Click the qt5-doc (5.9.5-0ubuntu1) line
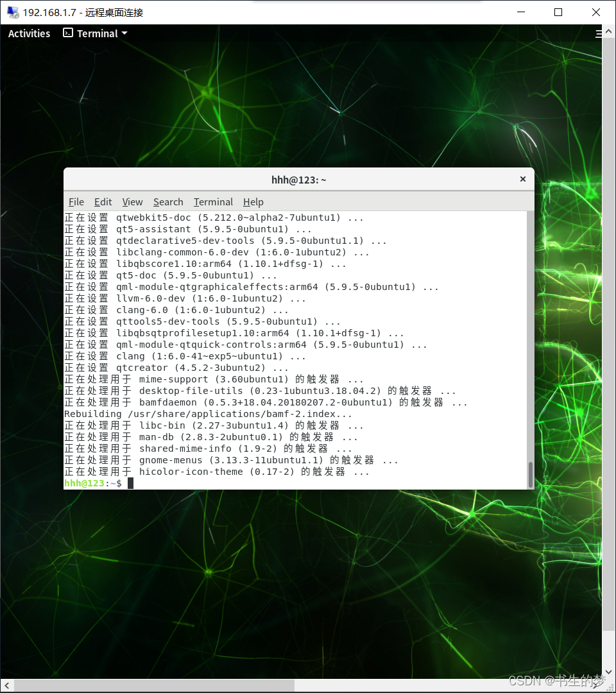616x693 pixels. [x=171, y=275]
